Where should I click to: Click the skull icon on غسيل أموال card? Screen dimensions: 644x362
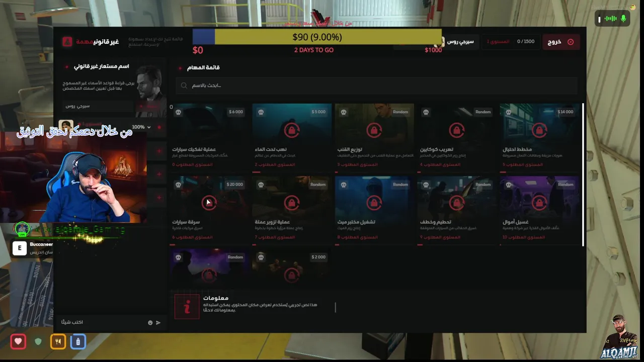(508, 185)
